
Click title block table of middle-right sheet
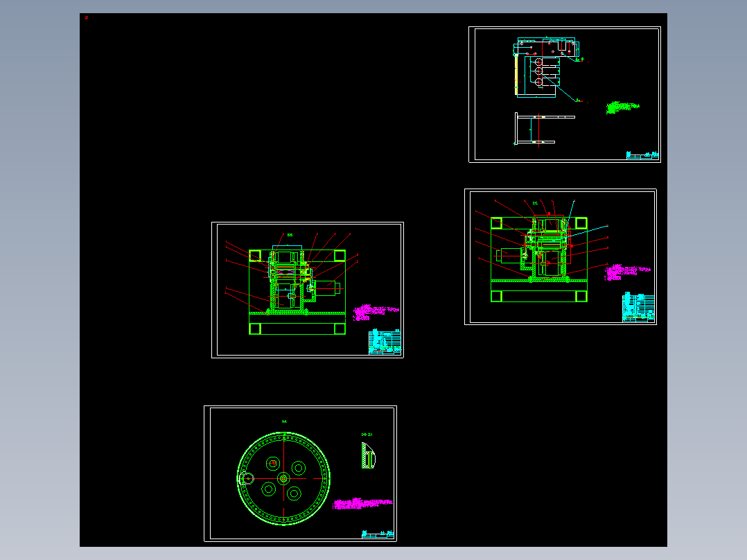coord(638,308)
